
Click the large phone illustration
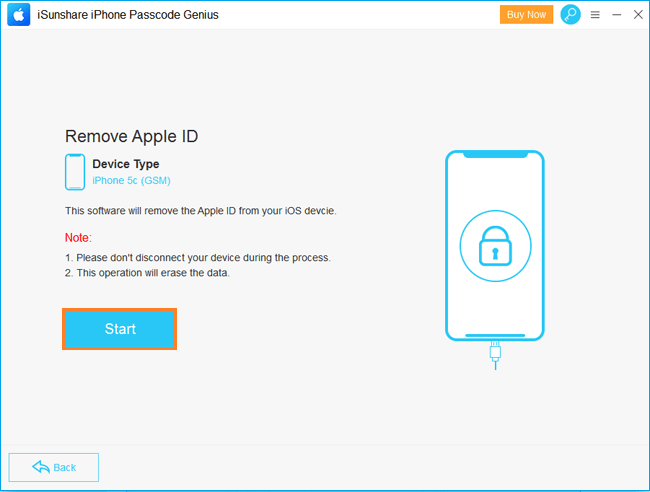[495, 246]
